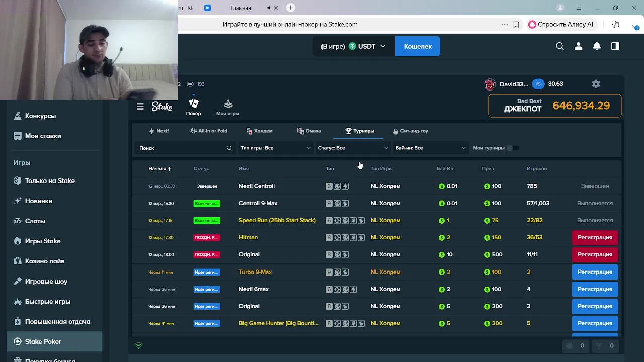Open Stake Poker in the sidebar
This screenshot has width=644, height=362.
pos(54,341)
